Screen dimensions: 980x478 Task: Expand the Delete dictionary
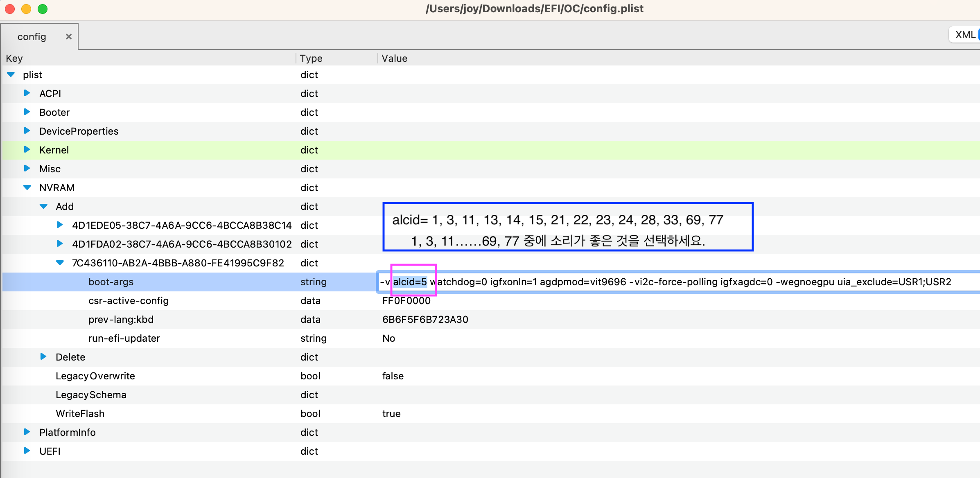click(43, 357)
